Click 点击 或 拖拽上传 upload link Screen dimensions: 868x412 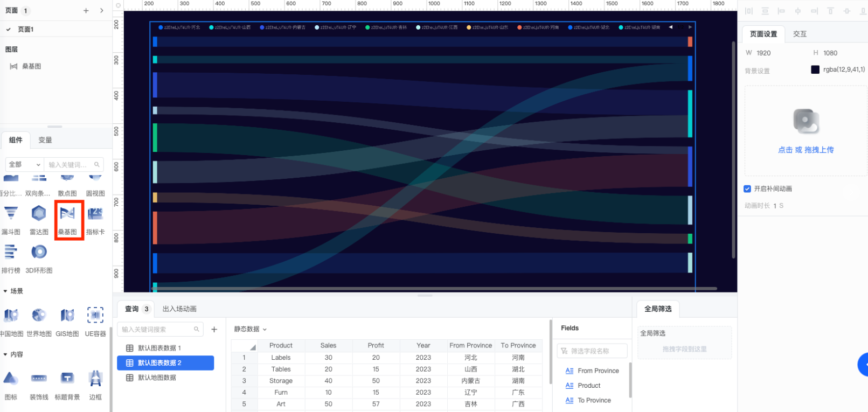pyautogui.click(x=805, y=150)
